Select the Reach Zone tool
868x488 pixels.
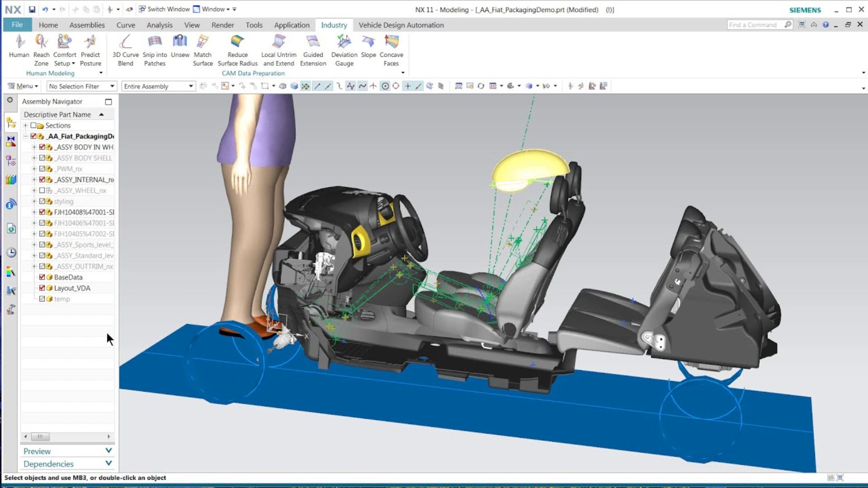(x=41, y=51)
